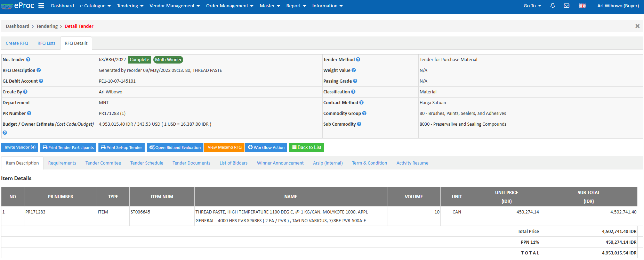The image size is (644, 260).
Task: Click the Complete status badge
Action: tap(139, 60)
